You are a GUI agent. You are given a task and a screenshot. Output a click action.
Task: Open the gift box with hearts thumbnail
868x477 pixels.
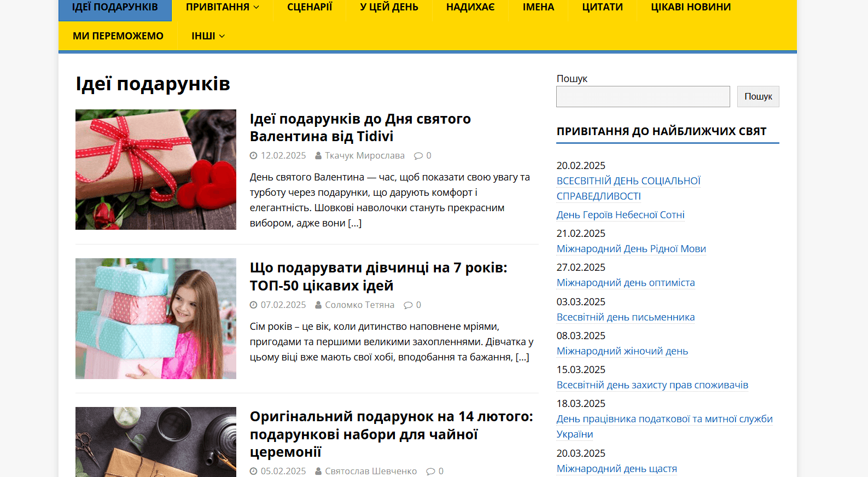coord(156,170)
